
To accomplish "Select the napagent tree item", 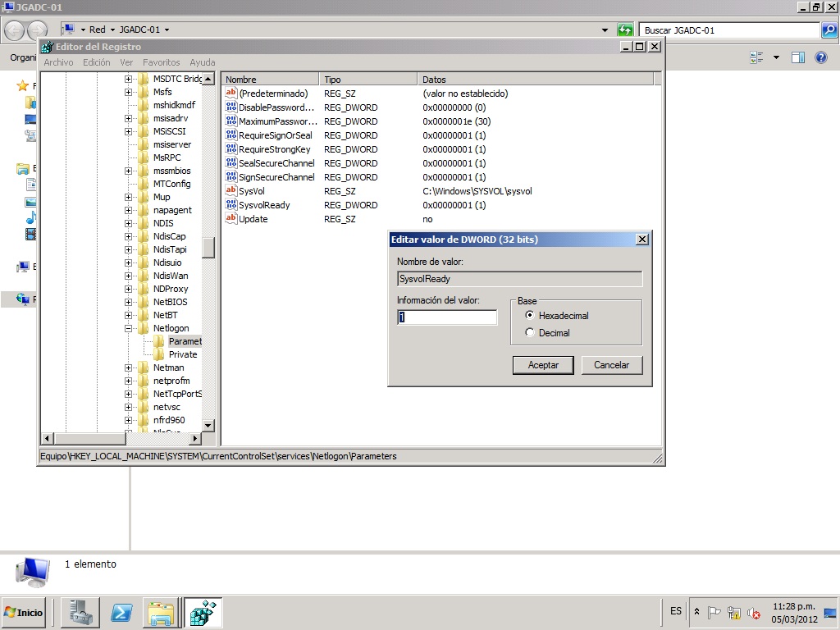I will pyautogui.click(x=172, y=210).
